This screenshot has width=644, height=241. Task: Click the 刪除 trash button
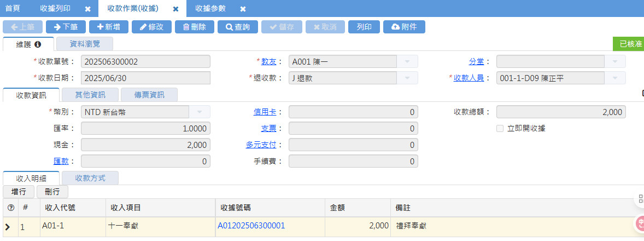[194, 27]
